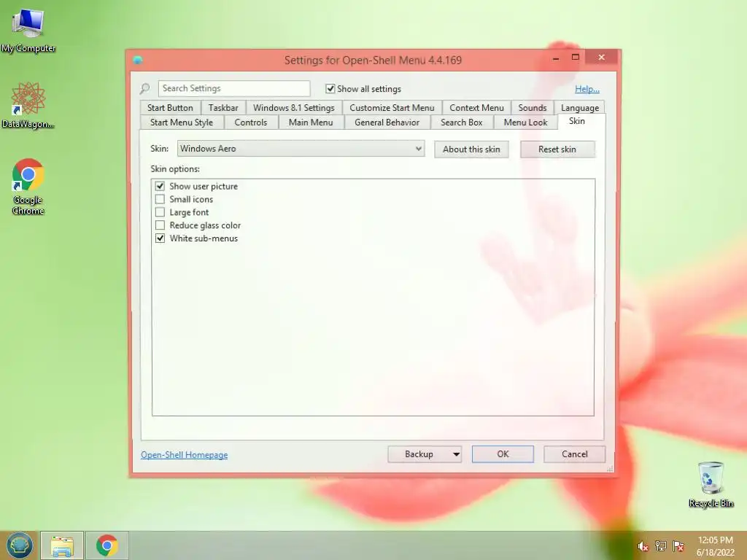
Task: Switch to the Start Button tab
Action: pos(170,108)
